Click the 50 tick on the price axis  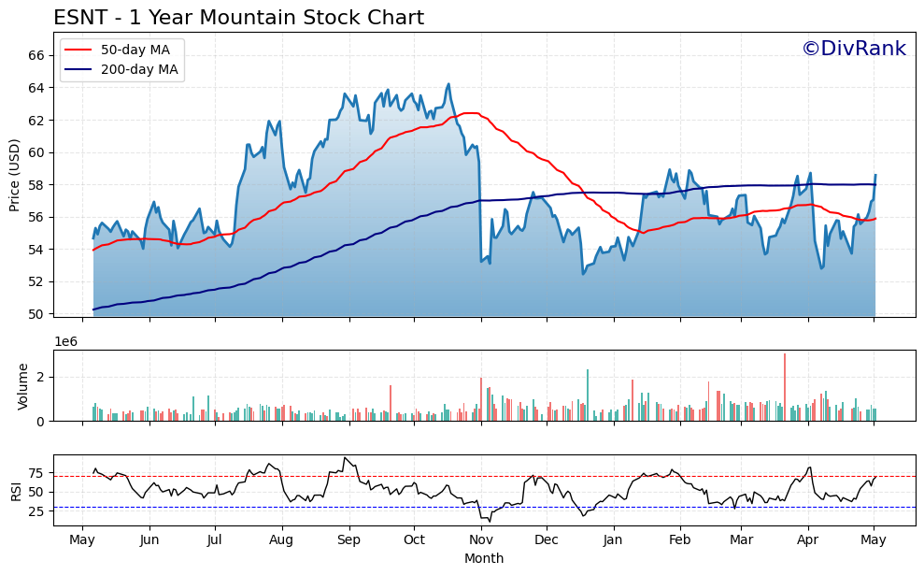(x=36, y=314)
